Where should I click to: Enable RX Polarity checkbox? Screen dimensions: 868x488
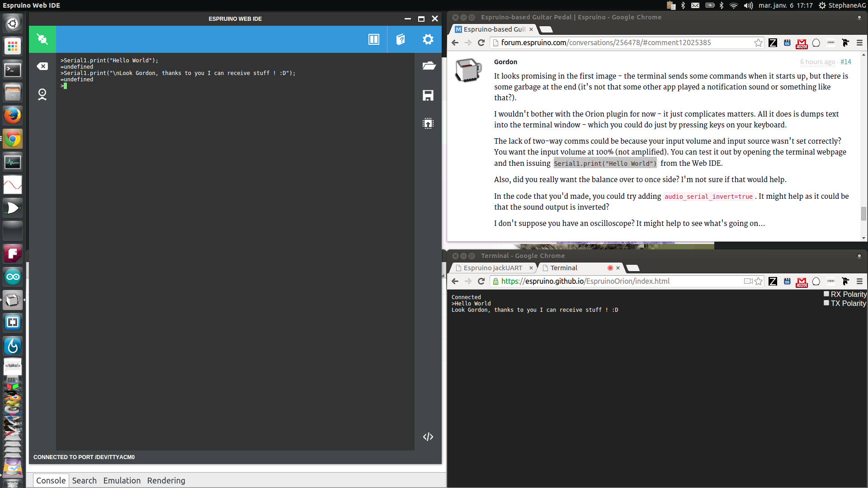coord(826,294)
